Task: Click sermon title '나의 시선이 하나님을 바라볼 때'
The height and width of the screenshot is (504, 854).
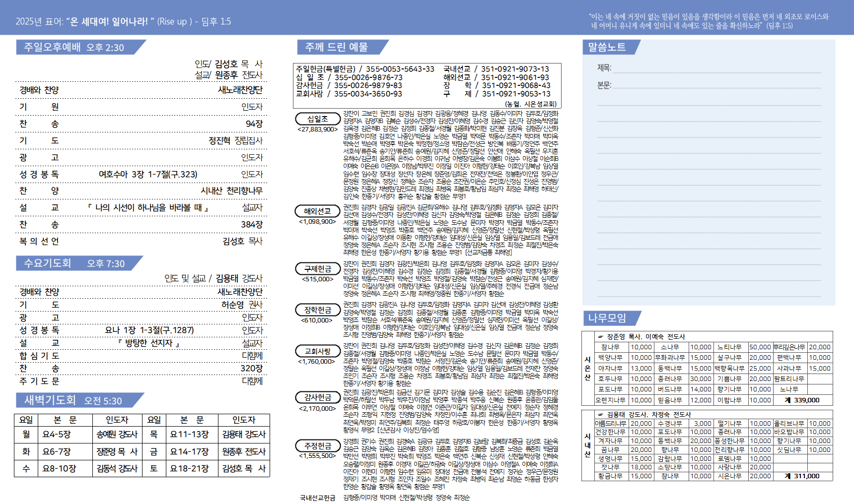Action: [148, 207]
